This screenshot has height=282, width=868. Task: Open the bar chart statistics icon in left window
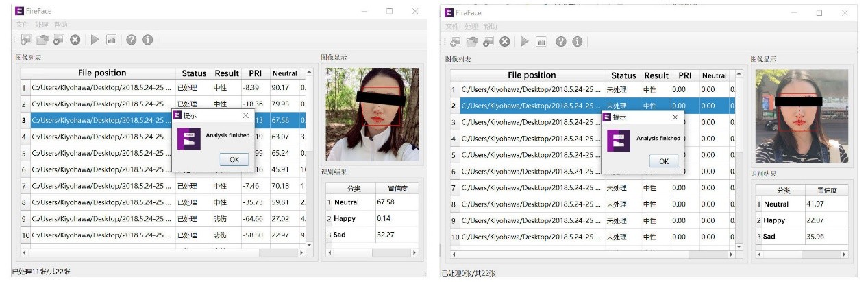(x=112, y=40)
